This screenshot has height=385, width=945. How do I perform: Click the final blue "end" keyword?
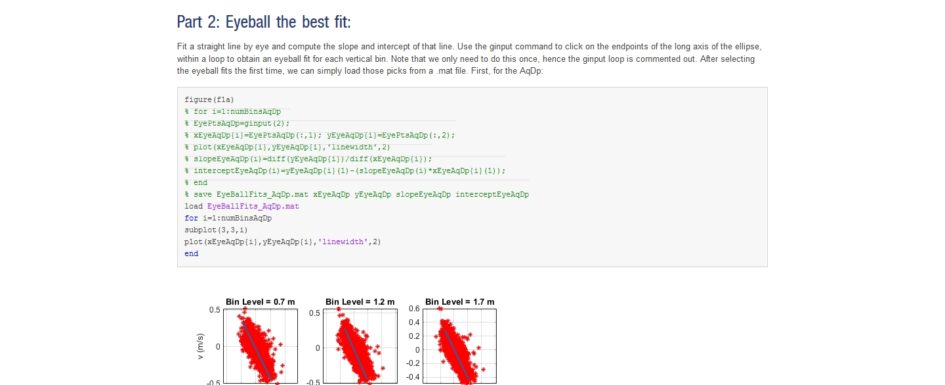[191, 254]
